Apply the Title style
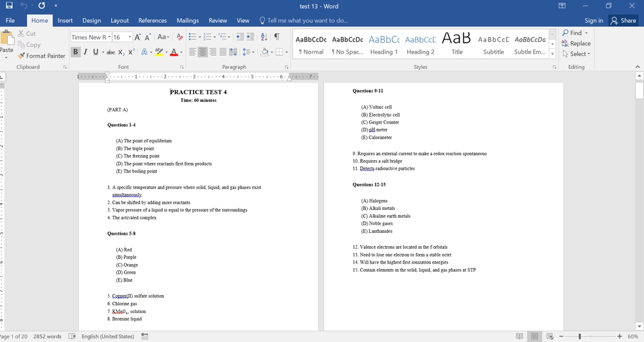Viewport: 644px width, 342px height. point(457,44)
